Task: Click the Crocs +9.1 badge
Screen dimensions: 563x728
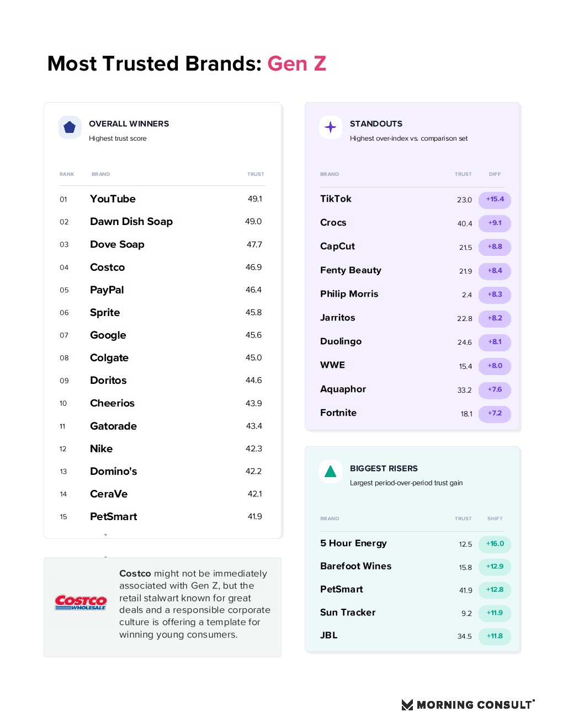Action: pyautogui.click(x=495, y=223)
